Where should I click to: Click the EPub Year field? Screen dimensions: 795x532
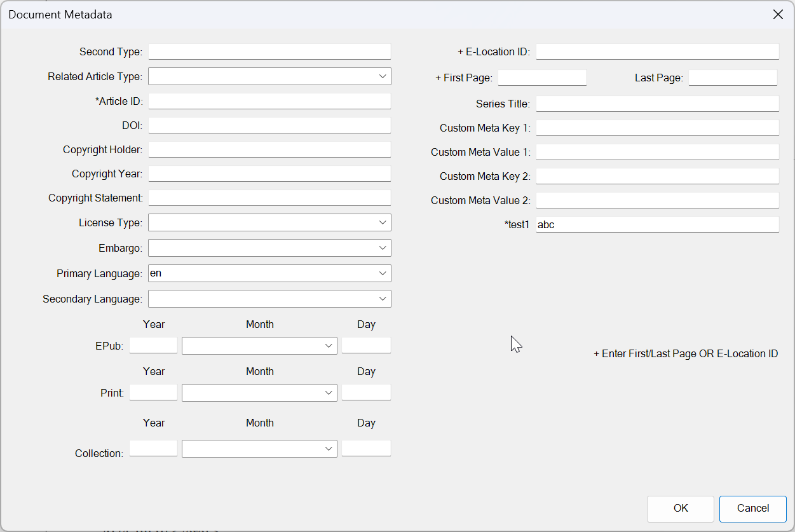tap(153, 345)
